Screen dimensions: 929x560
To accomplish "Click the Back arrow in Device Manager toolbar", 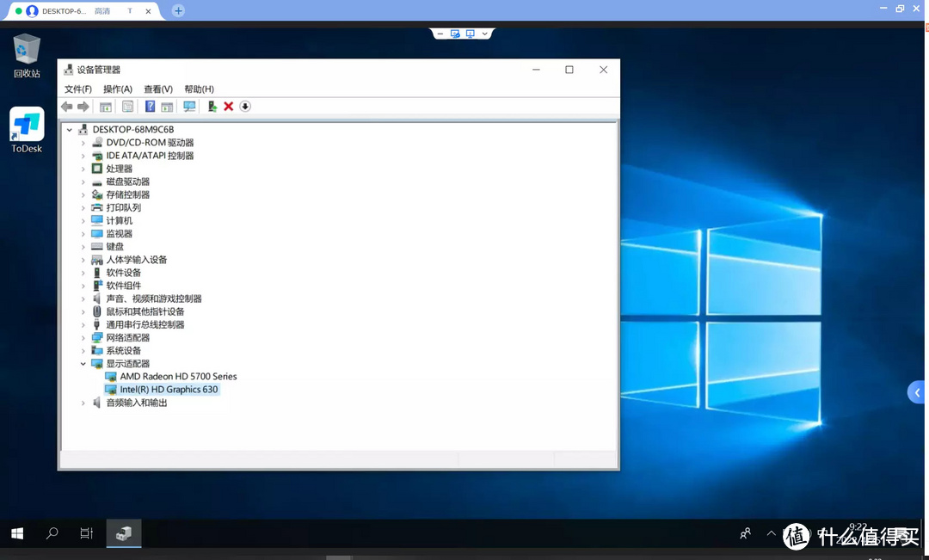I will tap(66, 107).
